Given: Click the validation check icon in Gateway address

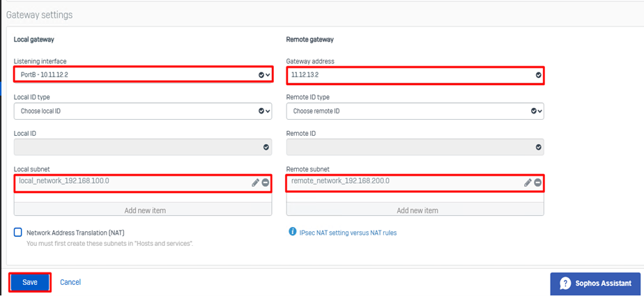Looking at the screenshot, I should 538,75.
